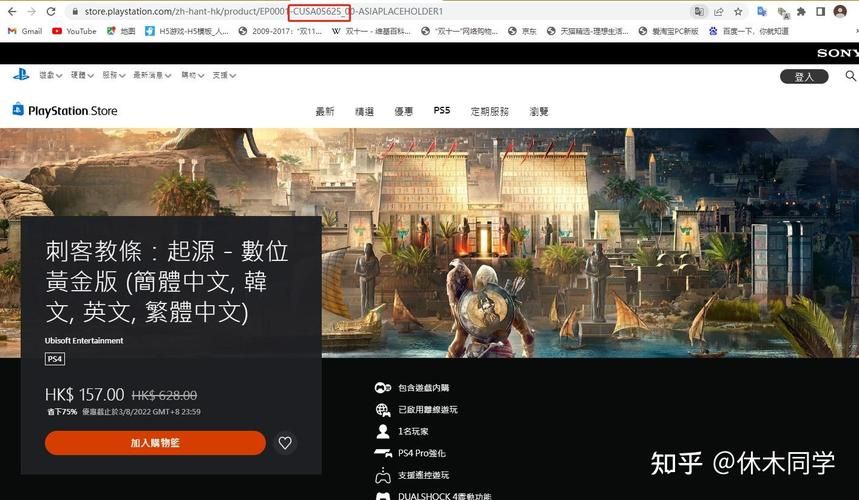859x500 pixels.
Task: Open the translate page icon in address bar
Action: point(698,12)
